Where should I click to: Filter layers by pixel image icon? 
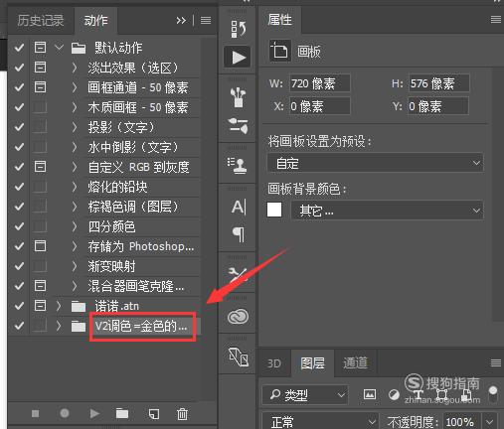point(370,394)
